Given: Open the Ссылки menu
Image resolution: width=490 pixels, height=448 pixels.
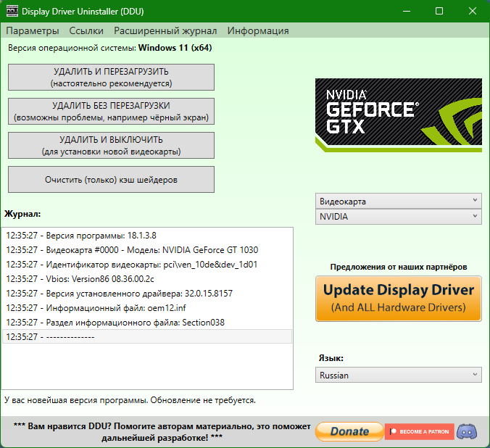Looking at the screenshot, I should (x=86, y=30).
